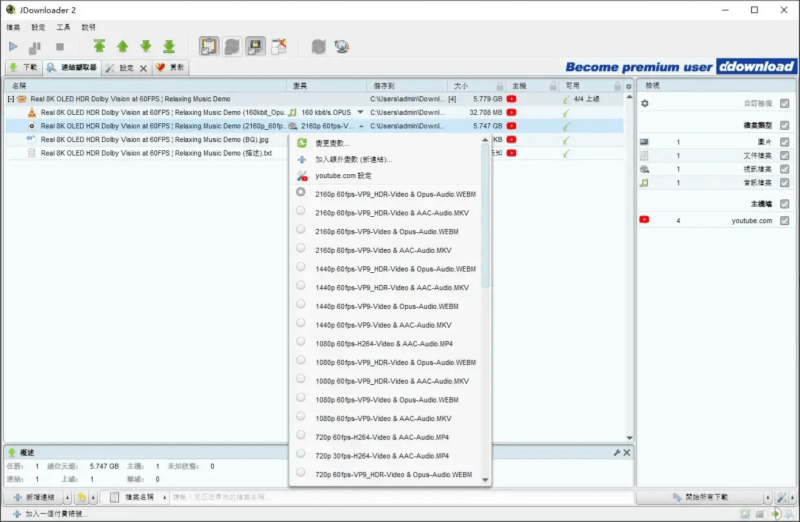Image resolution: width=800 pixels, height=522 pixels.
Task: Click the Become premium user ddownload banner
Action: [x=680, y=67]
